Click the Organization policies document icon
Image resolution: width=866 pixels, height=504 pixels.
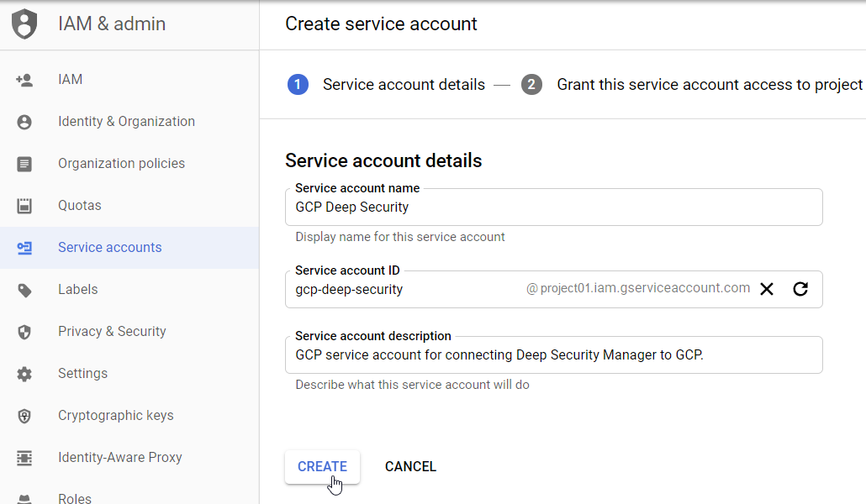coord(24,163)
